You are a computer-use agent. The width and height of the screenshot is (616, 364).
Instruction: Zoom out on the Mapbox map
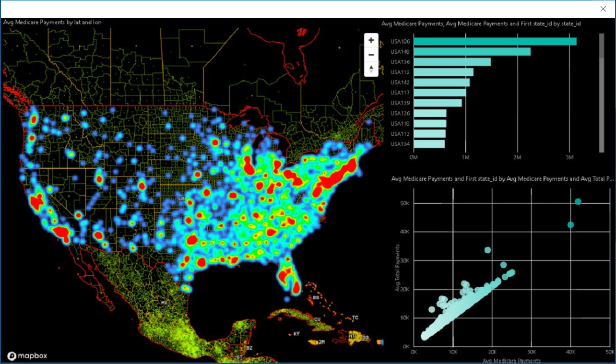(371, 55)
